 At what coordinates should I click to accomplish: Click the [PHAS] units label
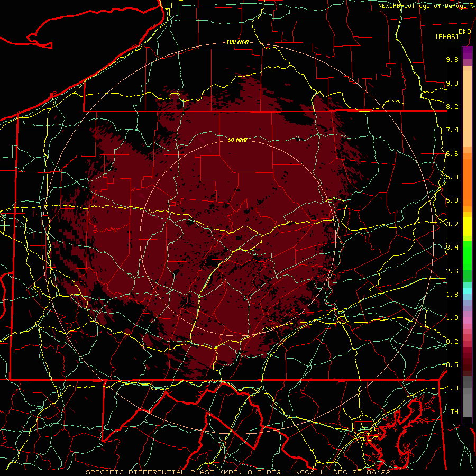(447, 37)
